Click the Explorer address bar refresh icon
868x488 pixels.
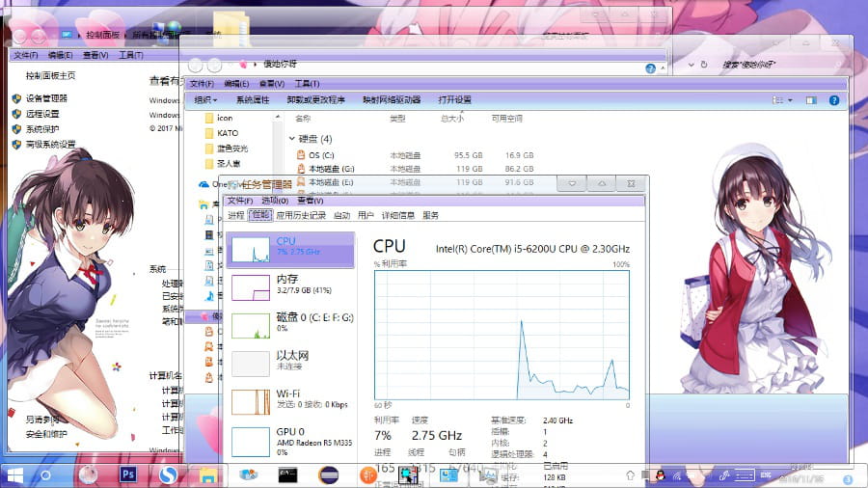point(704,65)
